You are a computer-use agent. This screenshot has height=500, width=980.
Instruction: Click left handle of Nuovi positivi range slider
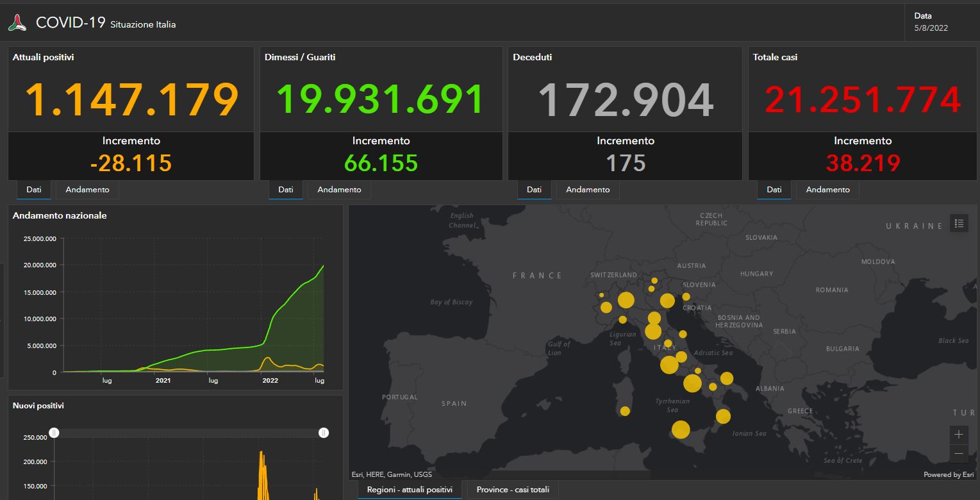click(54, 433)
